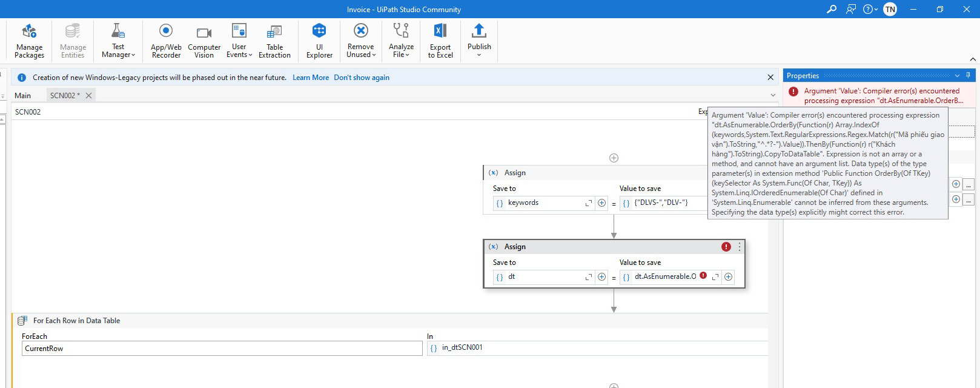The width and height of the screenshot is (980, 388).
Task: Launch the App/Web Recorder
Action: [x=166, y=41]
